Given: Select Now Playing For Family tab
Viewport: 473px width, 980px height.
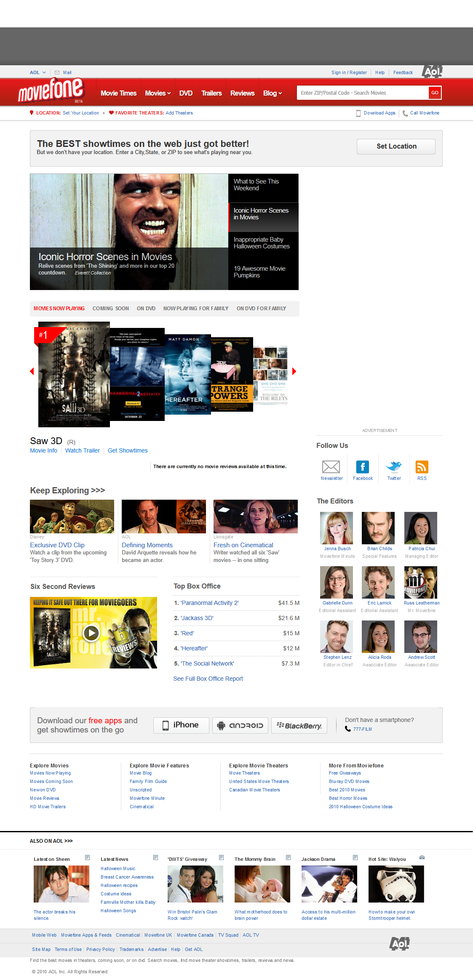Looking at the screenshot, I should coord(196,309).
